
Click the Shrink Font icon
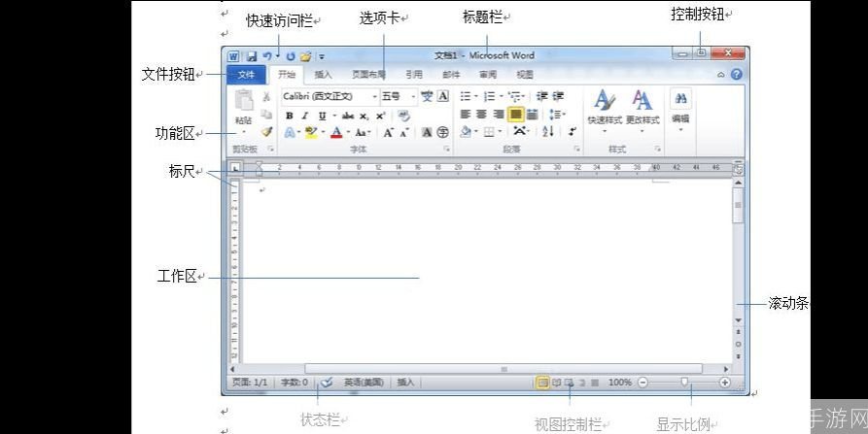[404, 133]
